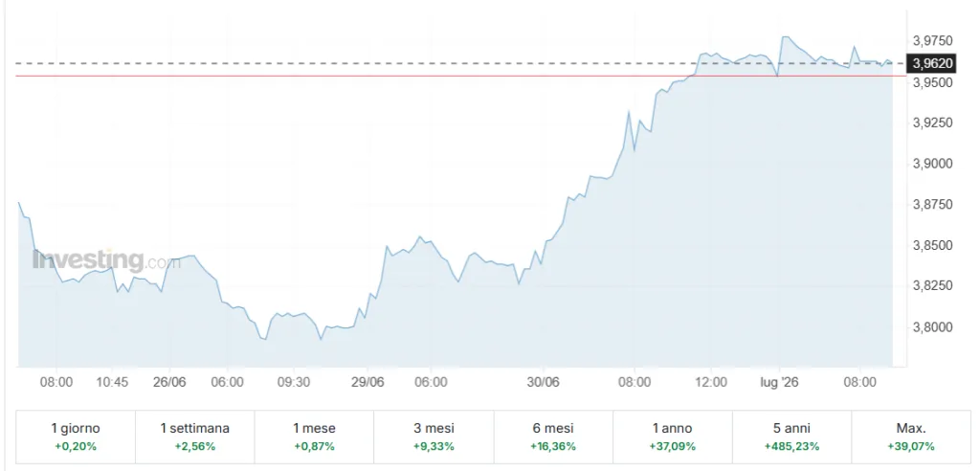This screenshot has height=471, width=980.
Task: Click the 3,9750 price axis label
Action: coord(932,41)
